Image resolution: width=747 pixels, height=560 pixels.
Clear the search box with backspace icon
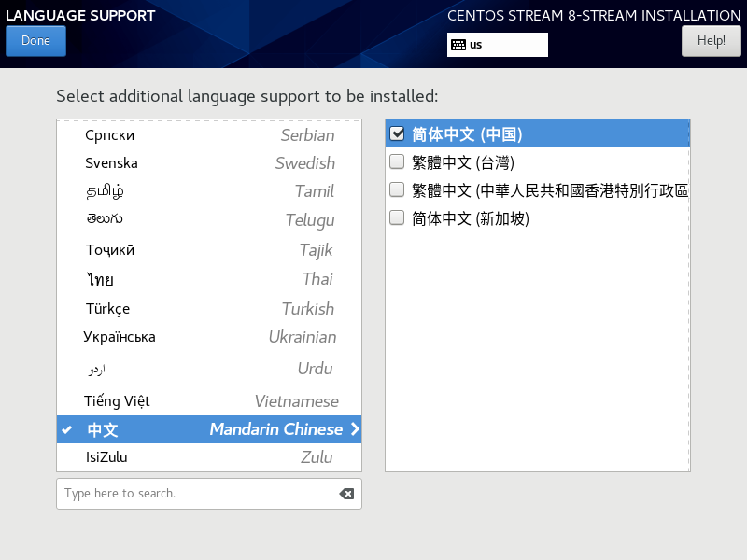point(346,494)
